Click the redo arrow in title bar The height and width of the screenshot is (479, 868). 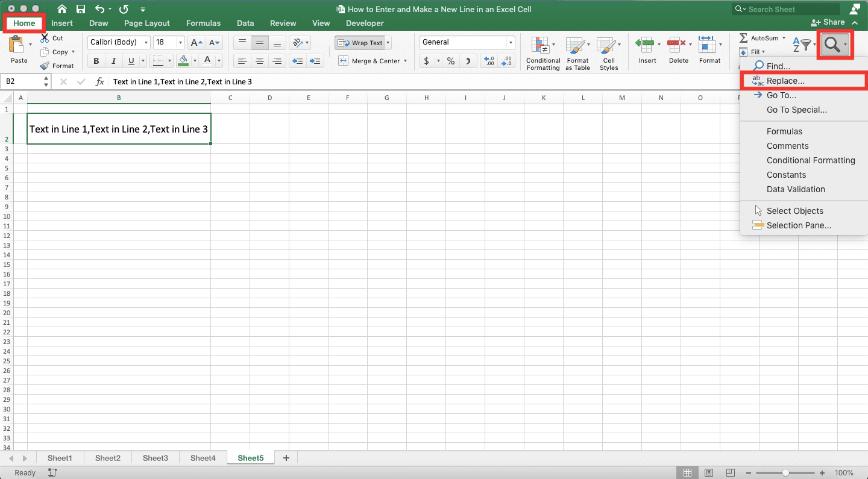pos(124,9)
